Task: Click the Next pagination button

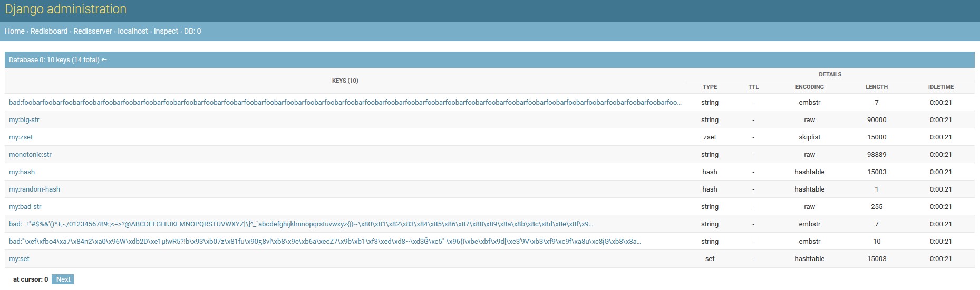Action: [x=63, y=279]
